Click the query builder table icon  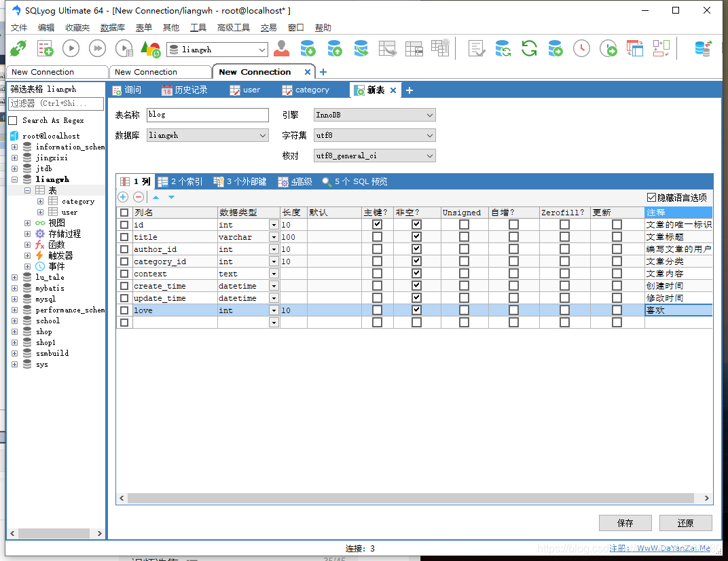(635, 48)
